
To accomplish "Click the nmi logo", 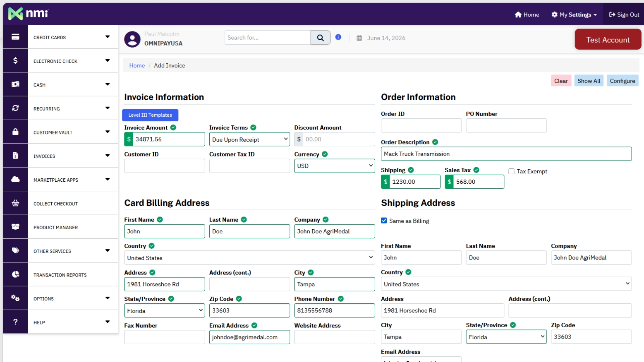I will (x=28, y=13).
